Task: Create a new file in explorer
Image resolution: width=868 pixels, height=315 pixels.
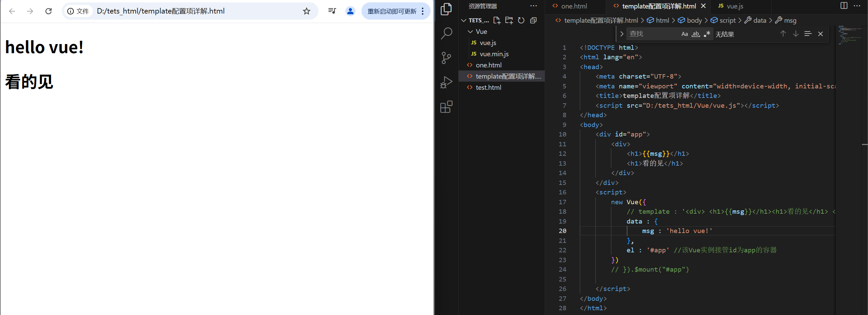Action: tap(497, 20)
